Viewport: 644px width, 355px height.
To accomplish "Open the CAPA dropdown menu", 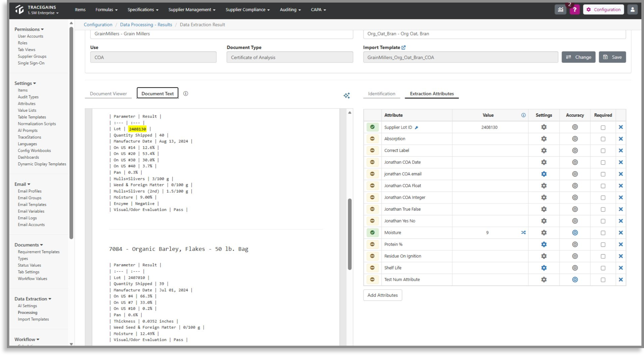I will point(318,10).
